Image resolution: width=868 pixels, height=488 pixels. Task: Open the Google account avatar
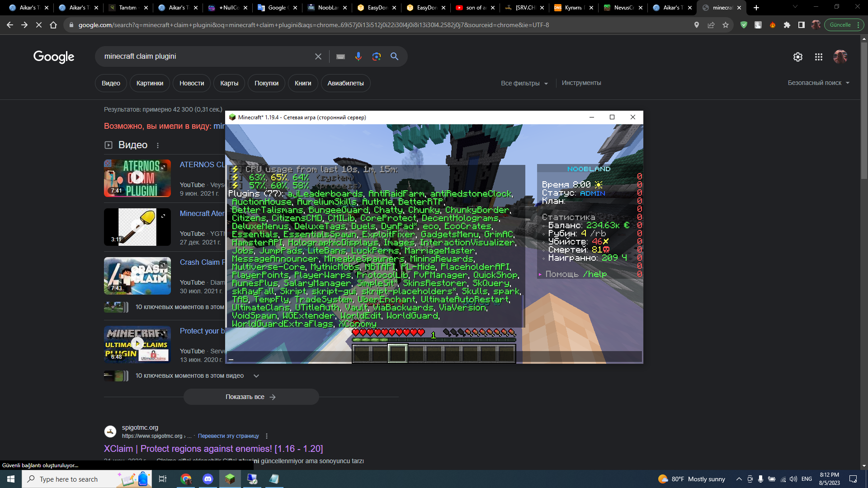(840, 57)
